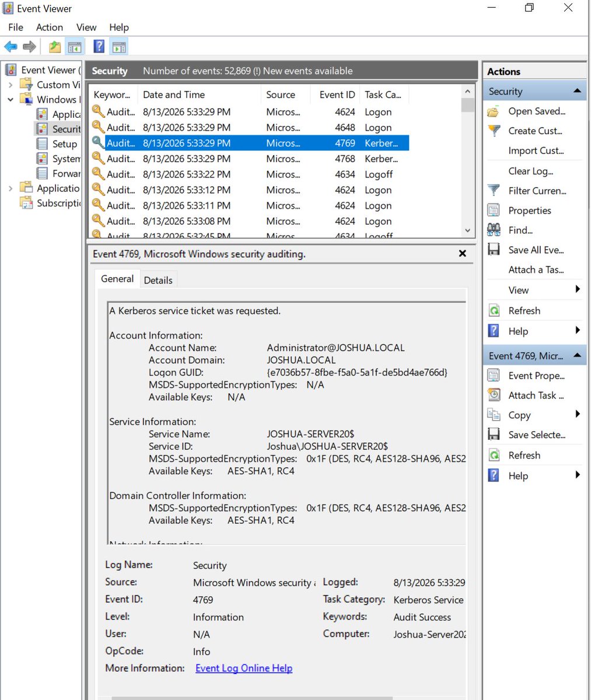Click Import Custom View action
591x700 pixels.
536,150
